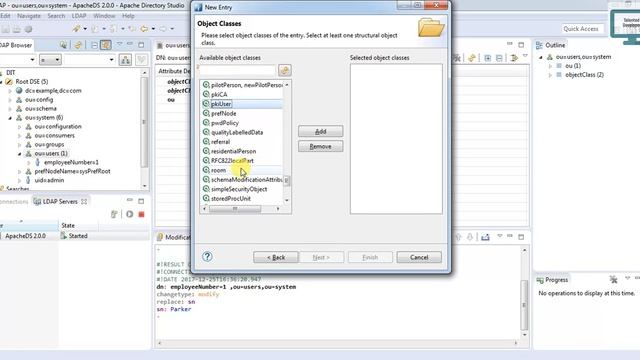Click yellow Back arrow in main toolbar
The width and height of the screenshot is (640, 360).
click(144, 29)
